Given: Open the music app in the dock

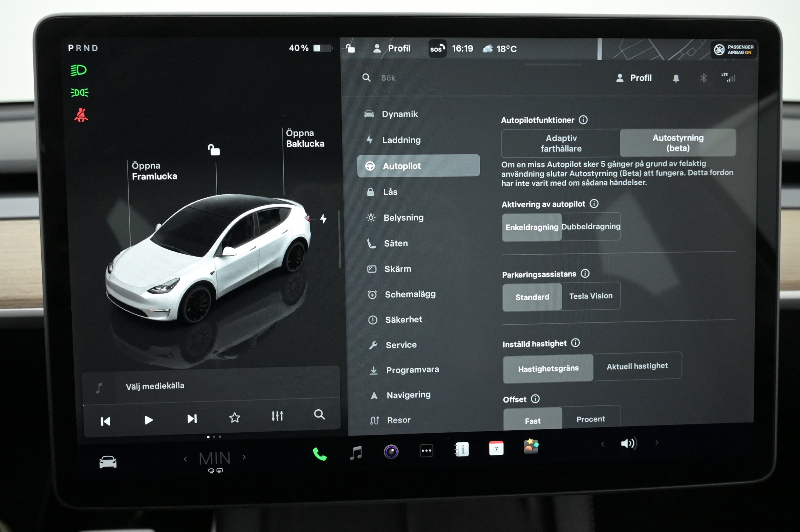Looking at the screenshot, I should pyautogui.click(x=356, y=453).
